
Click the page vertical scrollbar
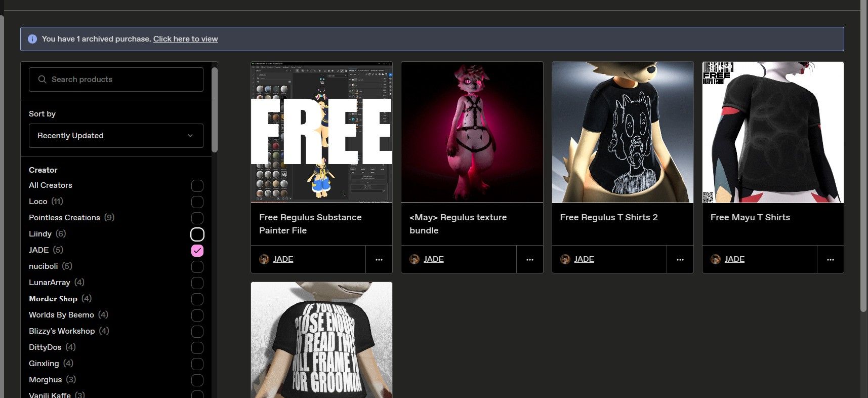[864, 156]
